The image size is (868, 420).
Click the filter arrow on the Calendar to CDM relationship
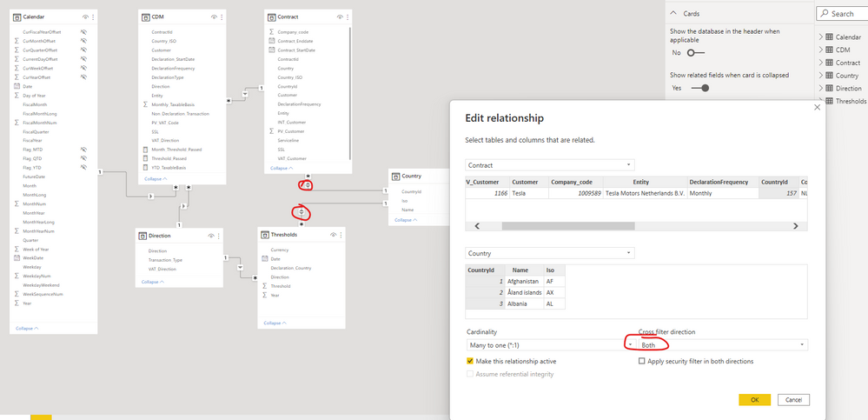point(151,197)
